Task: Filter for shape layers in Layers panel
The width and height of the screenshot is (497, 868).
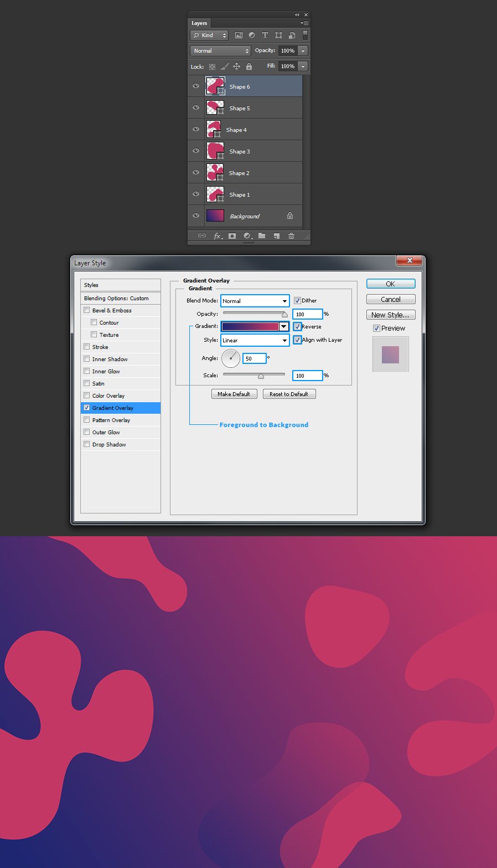Action: click(x=278, y=35)
